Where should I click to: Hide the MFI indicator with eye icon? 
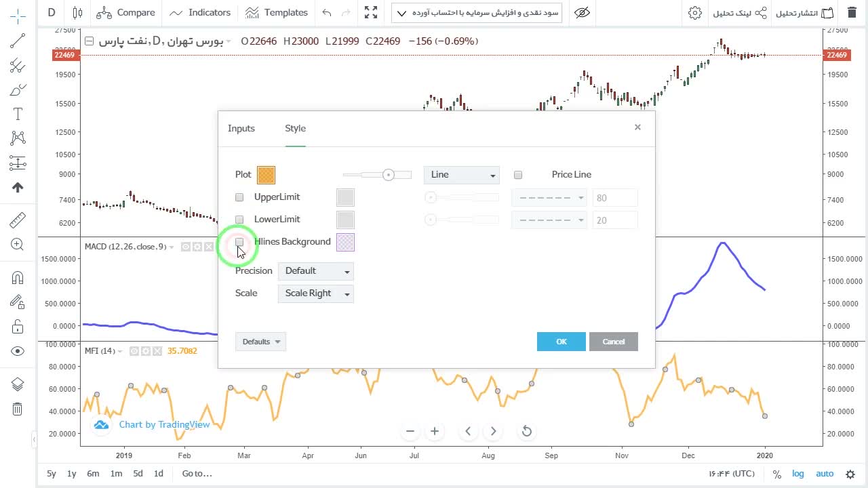pyautogui.click(x=134, y=351)
